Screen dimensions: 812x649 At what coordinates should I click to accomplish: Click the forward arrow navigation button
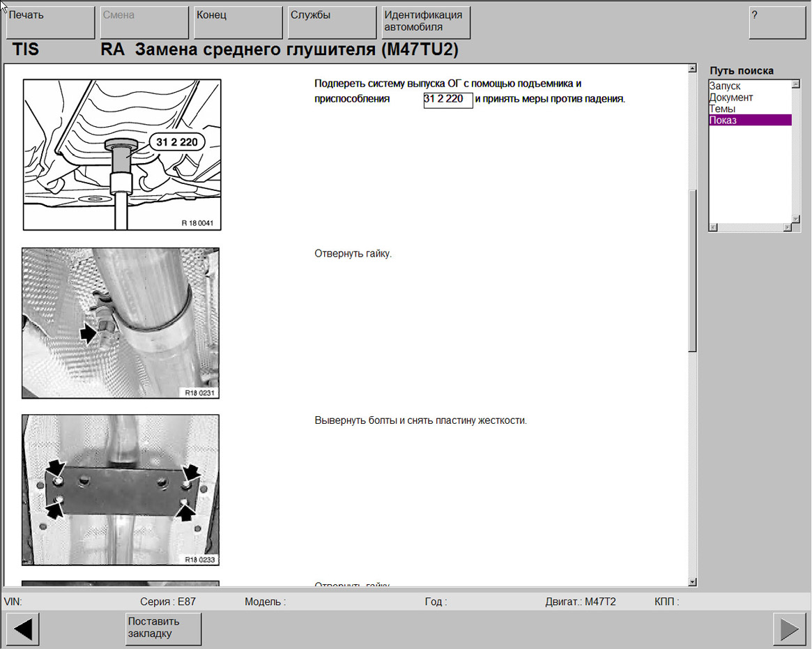coord(789,629)
